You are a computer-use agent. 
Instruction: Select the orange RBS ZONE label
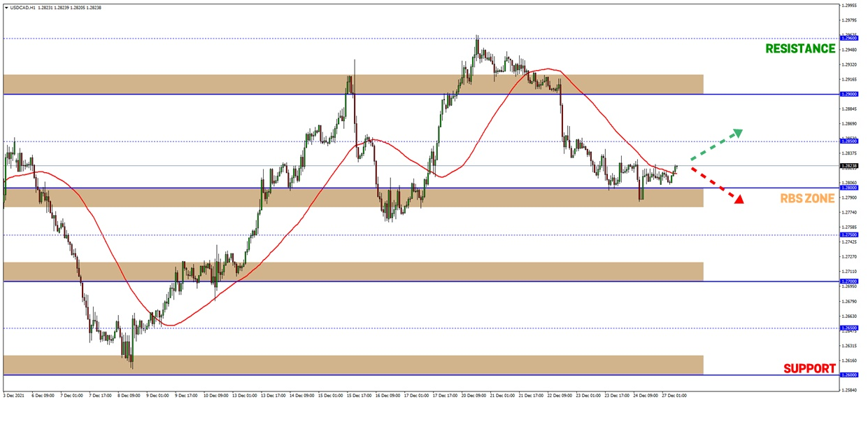click(x=807, y=199)
